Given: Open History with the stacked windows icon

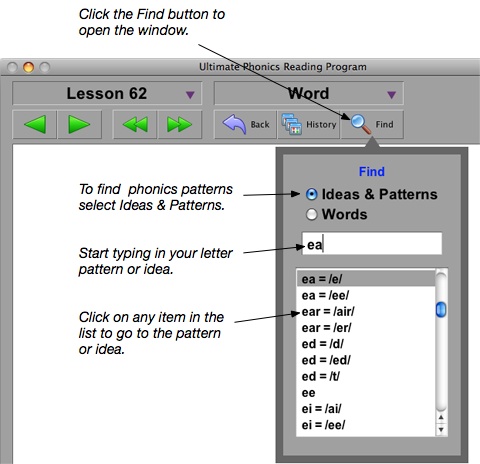Looking at the screenshot, I should click(308, 124).
